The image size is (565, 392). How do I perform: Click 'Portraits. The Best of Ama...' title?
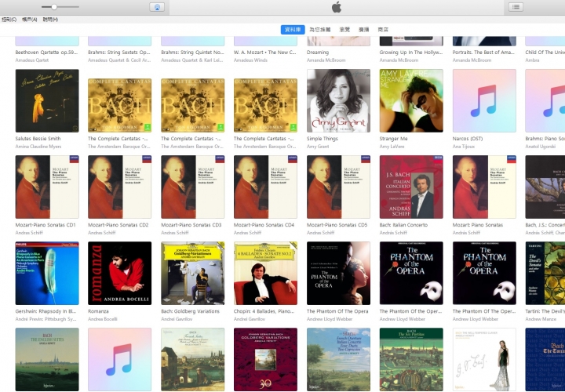(483, 53)
